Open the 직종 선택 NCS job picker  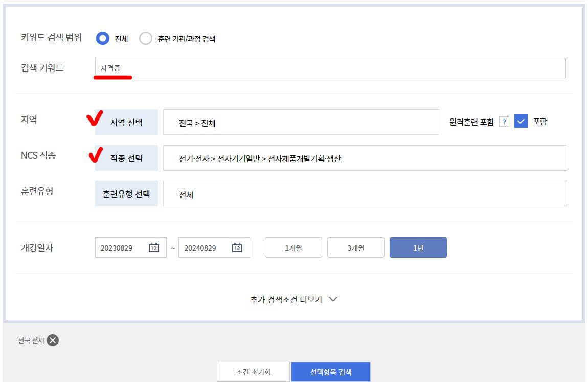126,158
